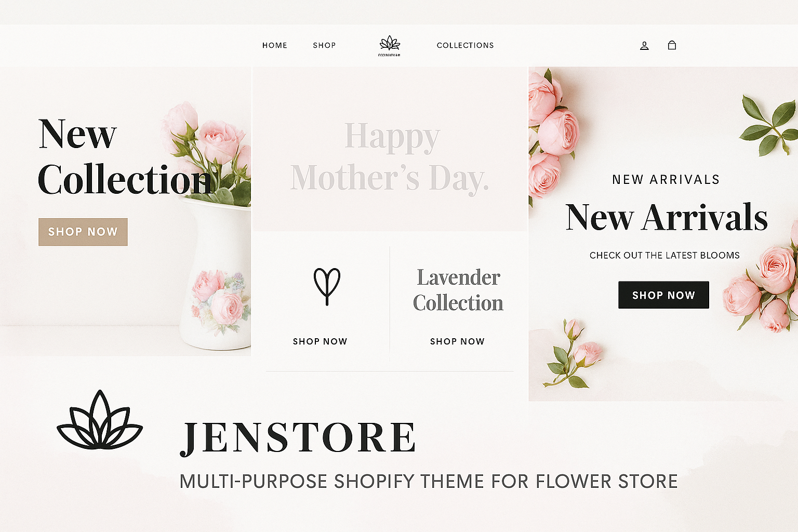Screen dimensions: 798x532
Task: Click the New Collection headline
Action: 126,156
